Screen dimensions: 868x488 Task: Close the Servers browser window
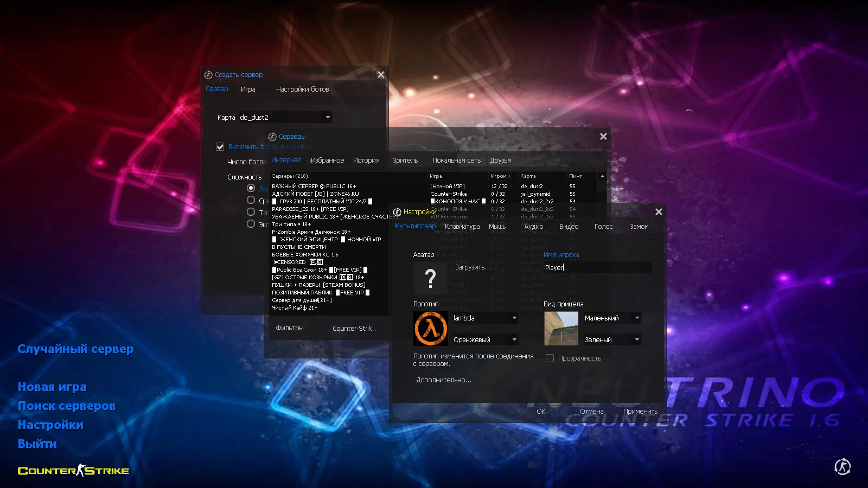click(x=603, y=137)
